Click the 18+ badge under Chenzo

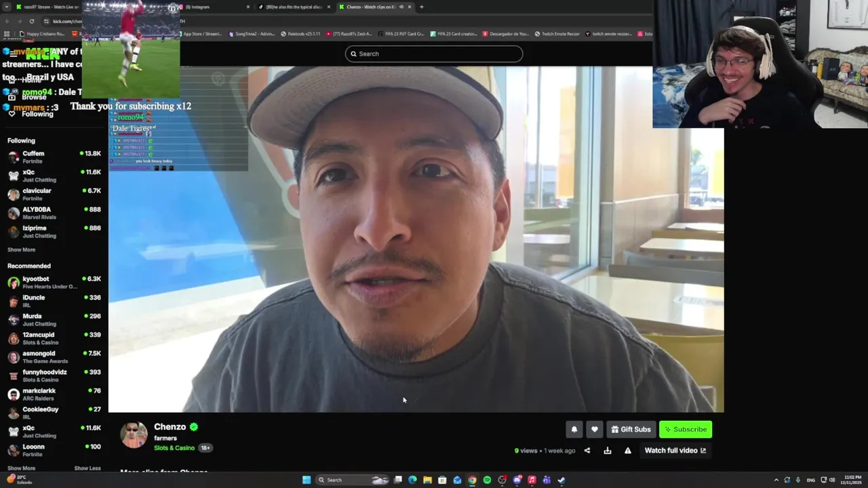click(205, 448)
